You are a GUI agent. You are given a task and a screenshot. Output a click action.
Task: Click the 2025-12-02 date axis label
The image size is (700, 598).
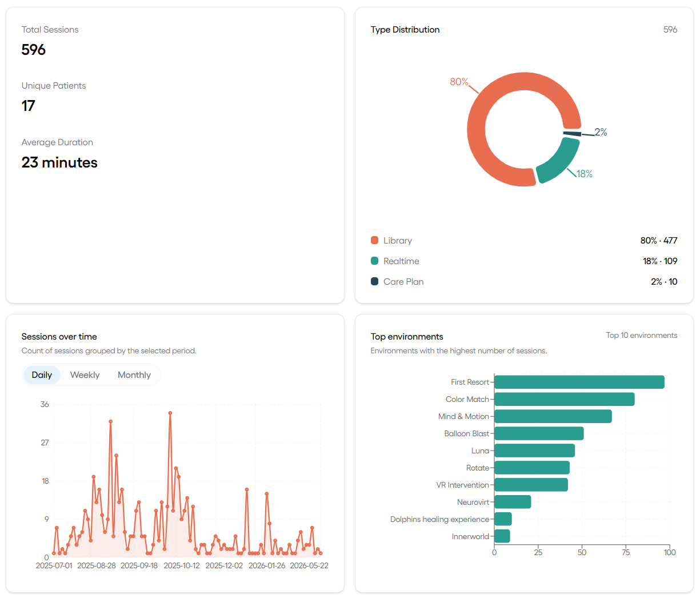(225, 565)
